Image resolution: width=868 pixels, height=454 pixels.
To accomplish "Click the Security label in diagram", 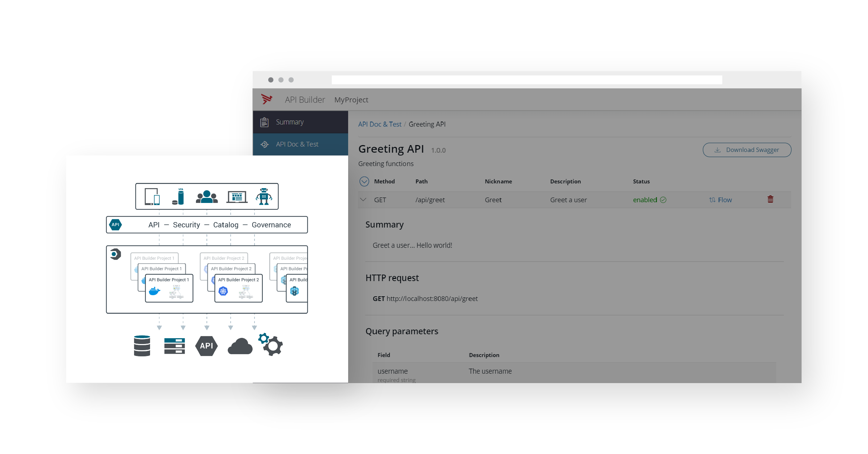I will pyautogui.click(x=186, y=225).
